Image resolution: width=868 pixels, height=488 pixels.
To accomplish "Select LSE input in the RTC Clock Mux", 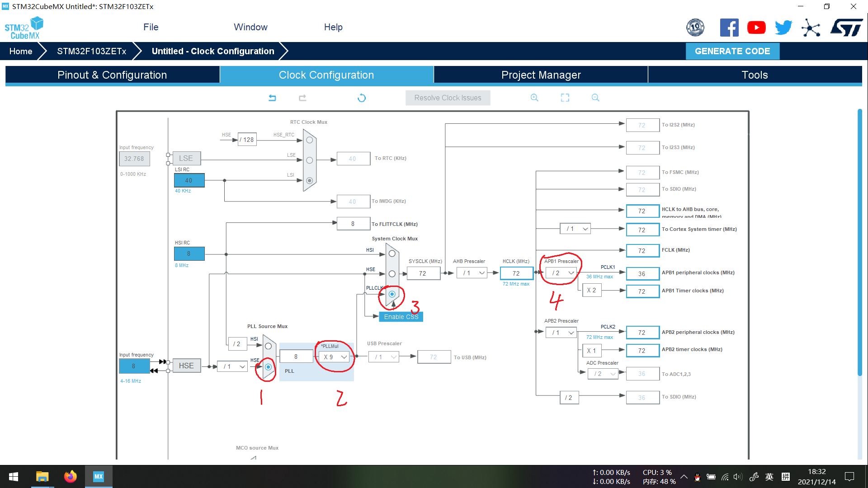I will [309, 160].
